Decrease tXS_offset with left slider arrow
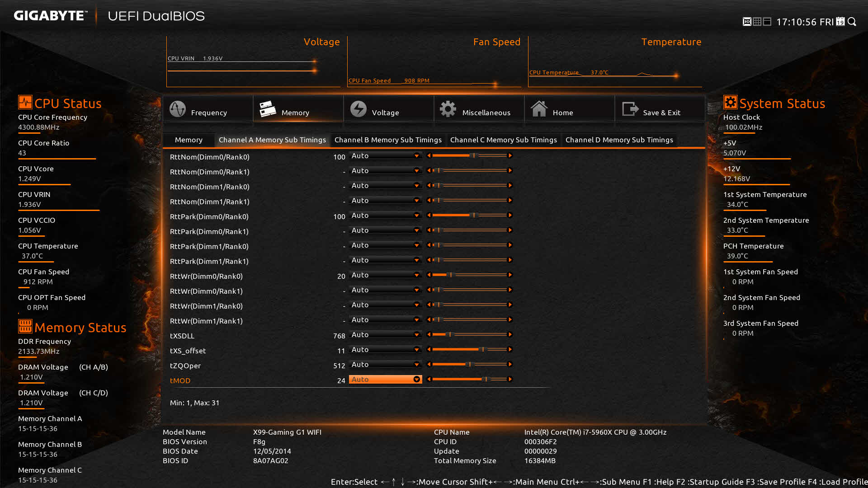The width and height of the screenshot is (868, 488). pos(429,350)
